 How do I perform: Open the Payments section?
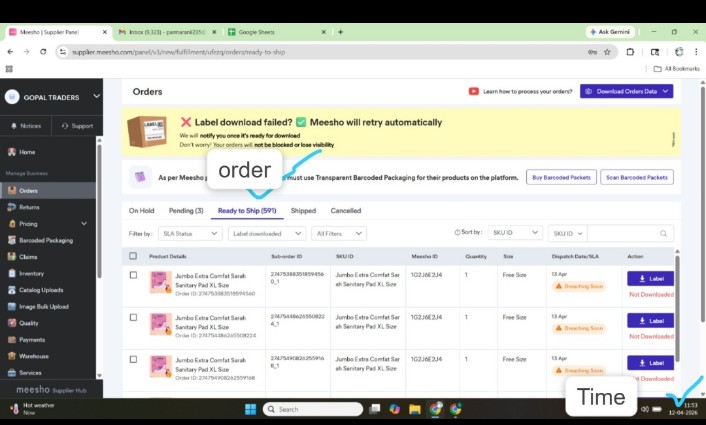(31, 339)
